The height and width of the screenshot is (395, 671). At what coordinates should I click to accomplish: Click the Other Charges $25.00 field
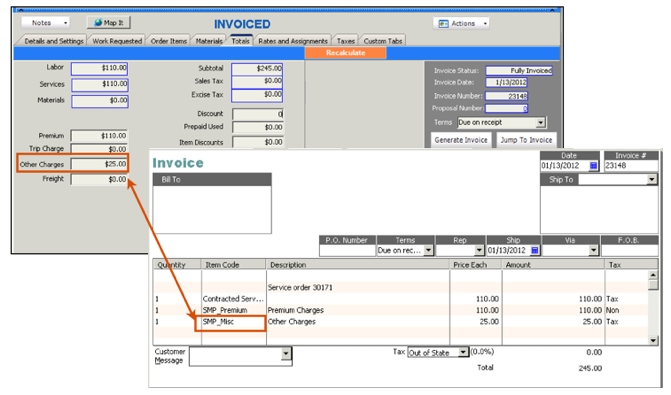[x=99, y=164]
